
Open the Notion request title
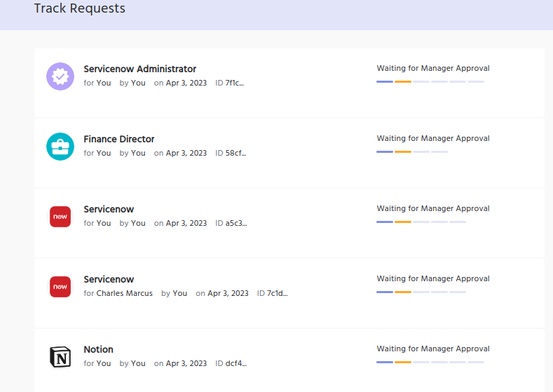(x=98, y=349)
